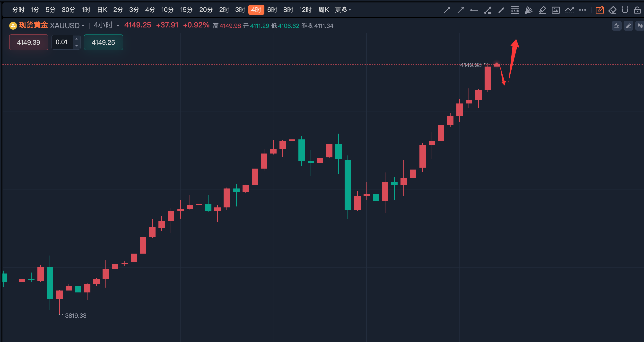Toggle the magnet snap mode
644x342 pixels.
[x=625, y=10]
